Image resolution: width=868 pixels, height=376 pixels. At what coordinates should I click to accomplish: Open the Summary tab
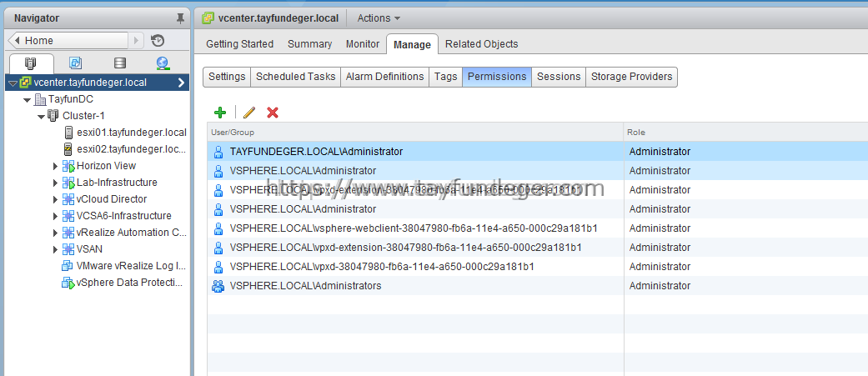tap(310, 43)
